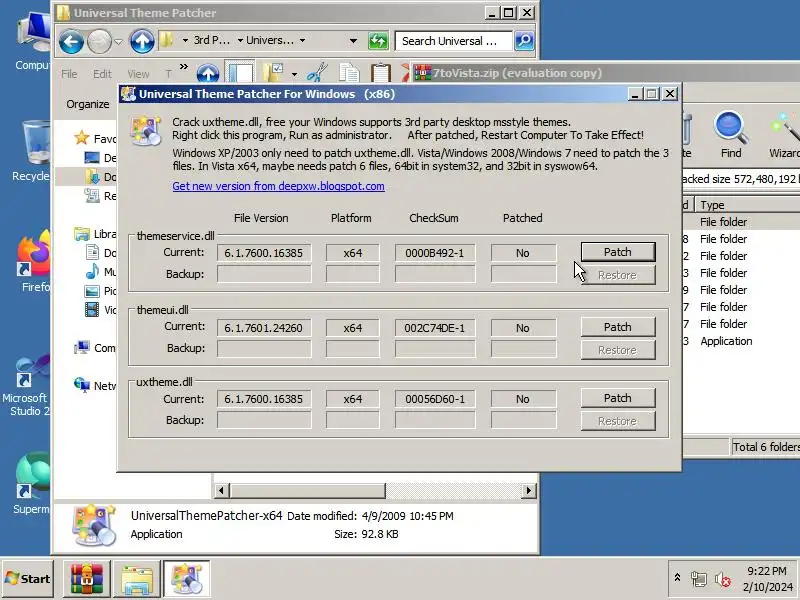Click the themeservice.dll current file version field
The height and width of the screenshot is (600, 800).
point(264,253)
